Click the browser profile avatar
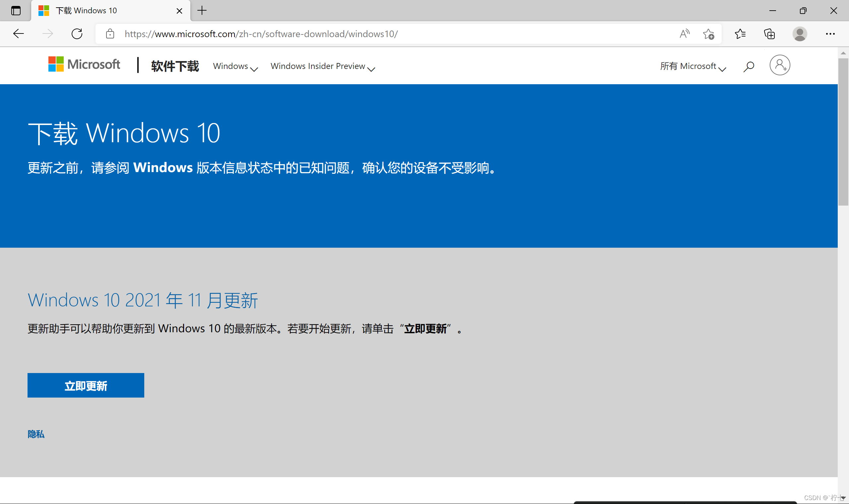Image resolution: width=849 pixels, height=504 pixels. tap(799, 33)
